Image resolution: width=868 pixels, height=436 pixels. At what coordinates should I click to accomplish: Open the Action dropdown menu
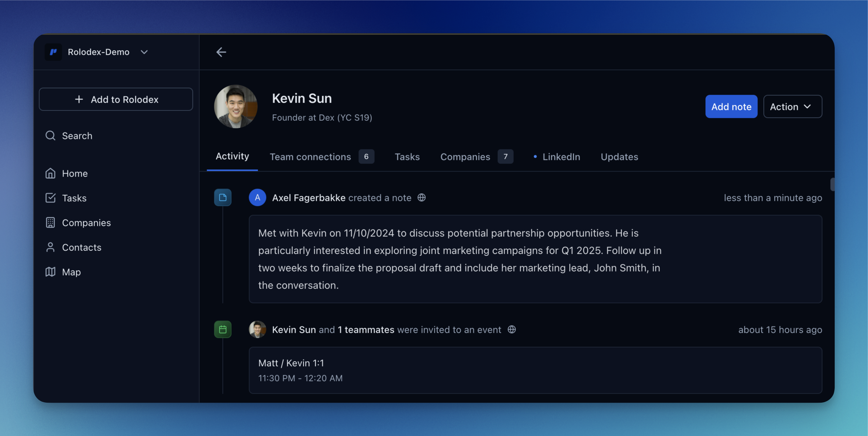tap(792, 107)
